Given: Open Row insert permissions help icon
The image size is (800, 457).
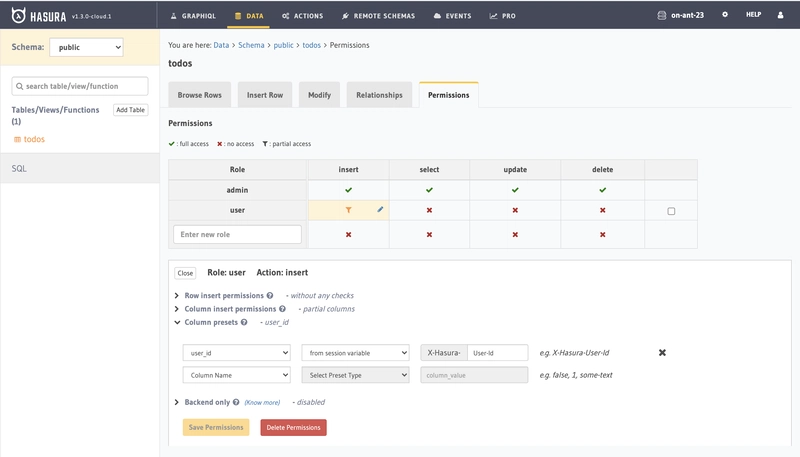Looking at the screenshot, I should point(270,295).
